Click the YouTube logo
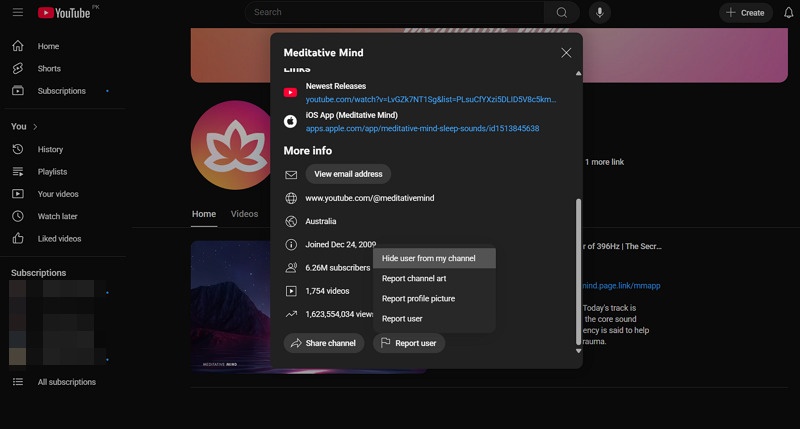Image resolution: width=800 pixels, height=429 pixels. [x=64, y=13]
